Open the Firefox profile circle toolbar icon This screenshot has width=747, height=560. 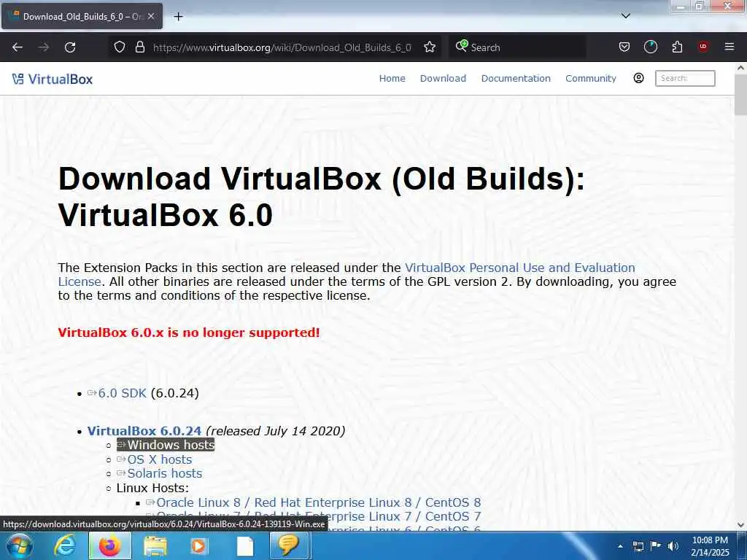(650, 47)
